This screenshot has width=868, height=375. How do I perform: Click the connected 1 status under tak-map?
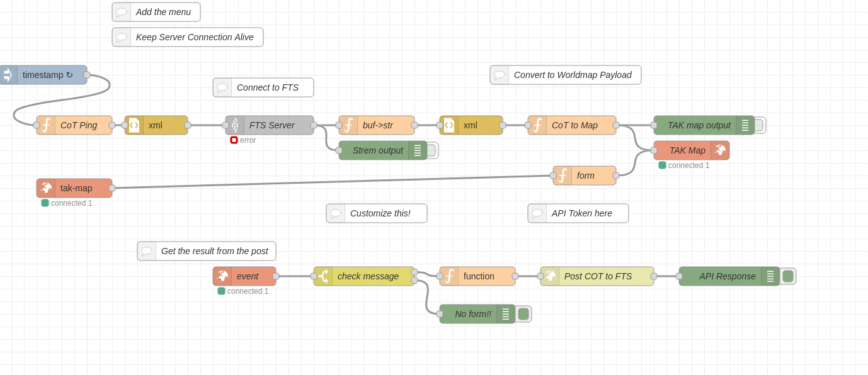(67, 203)
